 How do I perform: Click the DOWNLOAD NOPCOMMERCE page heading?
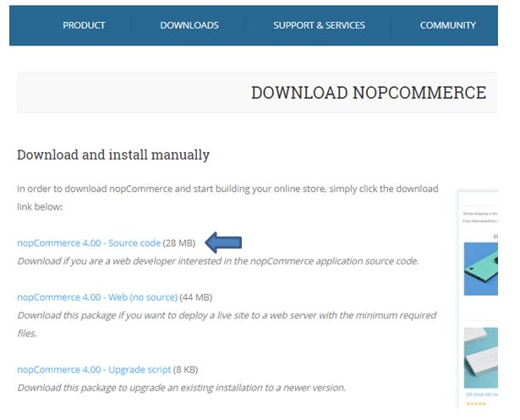click(x=369, y=92)
